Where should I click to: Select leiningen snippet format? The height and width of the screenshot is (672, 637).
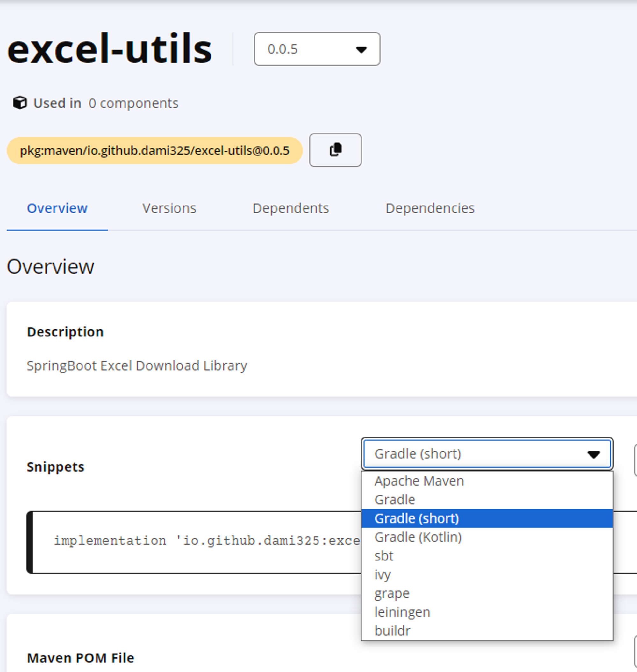coord(487,612)
